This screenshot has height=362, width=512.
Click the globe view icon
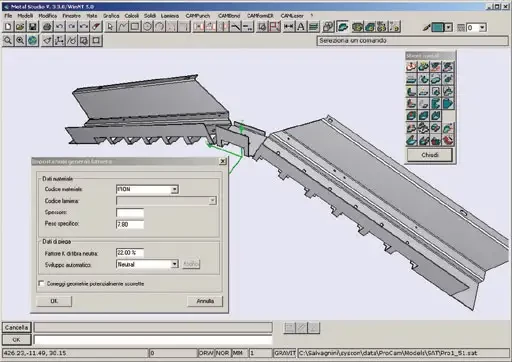(32, 41)
